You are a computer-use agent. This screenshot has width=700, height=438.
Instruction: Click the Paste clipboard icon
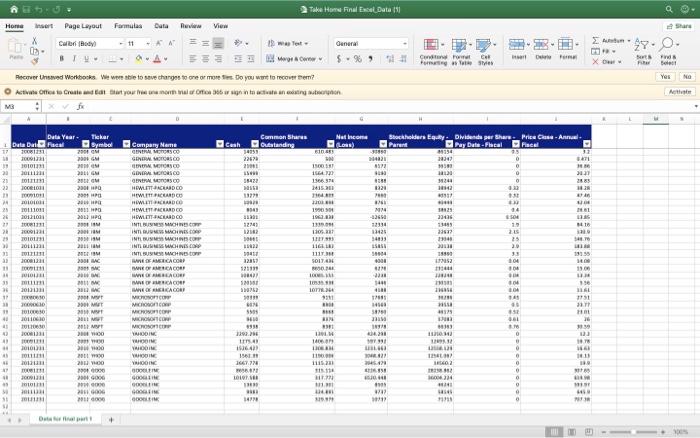coord(16,46)
